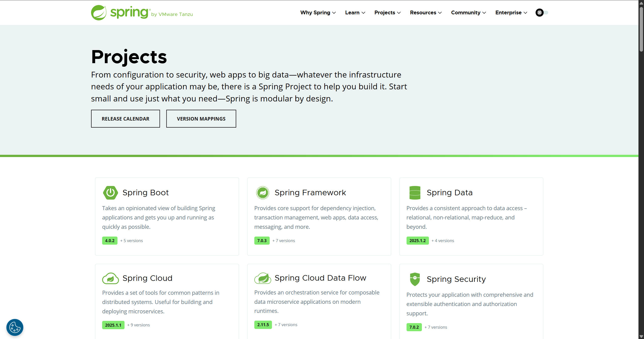Open the Enterprise nav menu
644x339 pixels.
coord(511,13)
